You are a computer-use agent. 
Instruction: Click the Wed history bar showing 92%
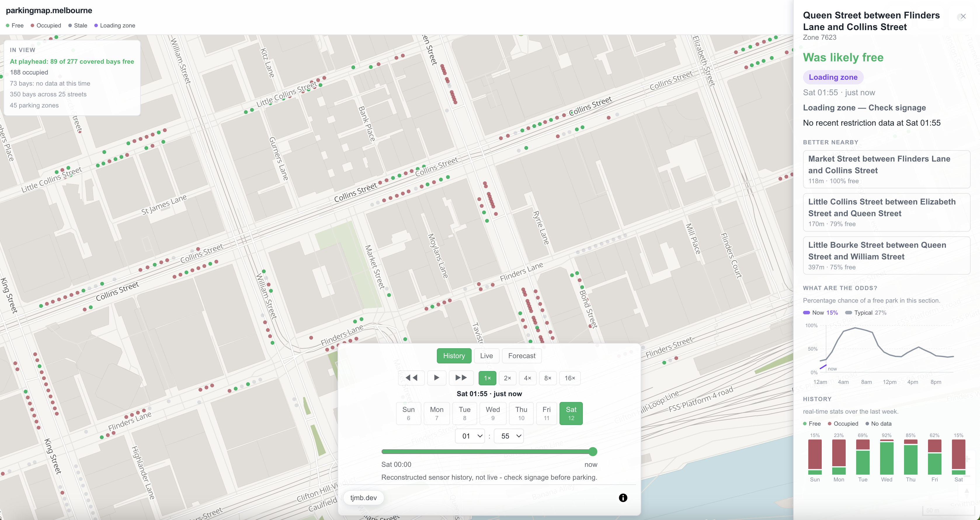[887, 457]
